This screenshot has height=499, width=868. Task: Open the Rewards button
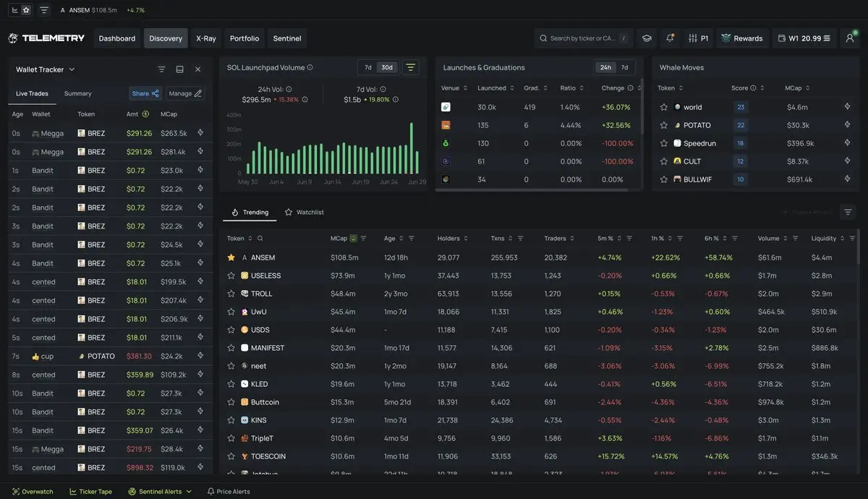point(743,38)
